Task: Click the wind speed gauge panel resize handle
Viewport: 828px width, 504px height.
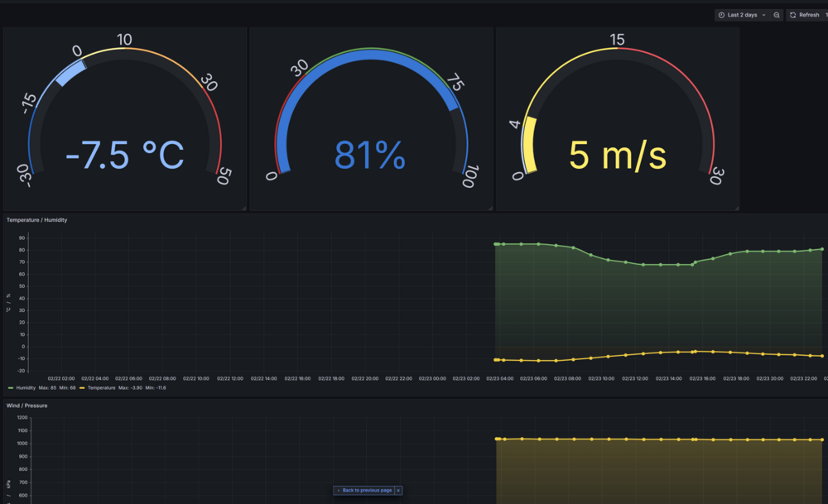Action: pos(737,209)
